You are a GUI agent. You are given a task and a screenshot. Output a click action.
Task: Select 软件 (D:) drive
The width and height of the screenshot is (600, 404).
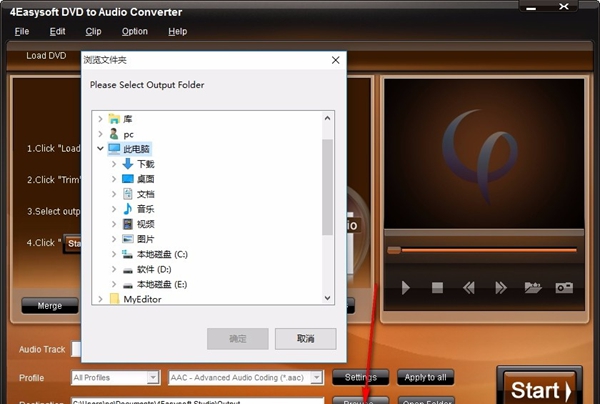click(x=147, y=269)
